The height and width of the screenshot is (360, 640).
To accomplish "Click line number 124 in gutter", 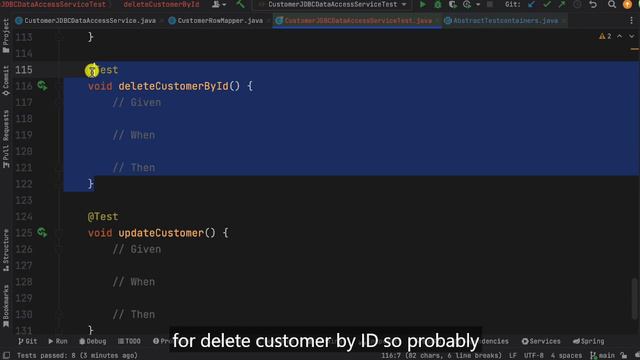I will pos(24,216).
